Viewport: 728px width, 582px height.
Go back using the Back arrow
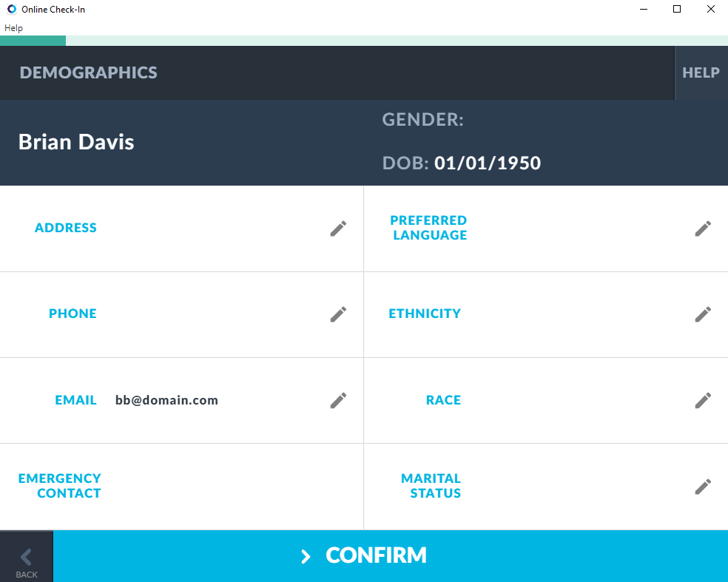point(27,558)
